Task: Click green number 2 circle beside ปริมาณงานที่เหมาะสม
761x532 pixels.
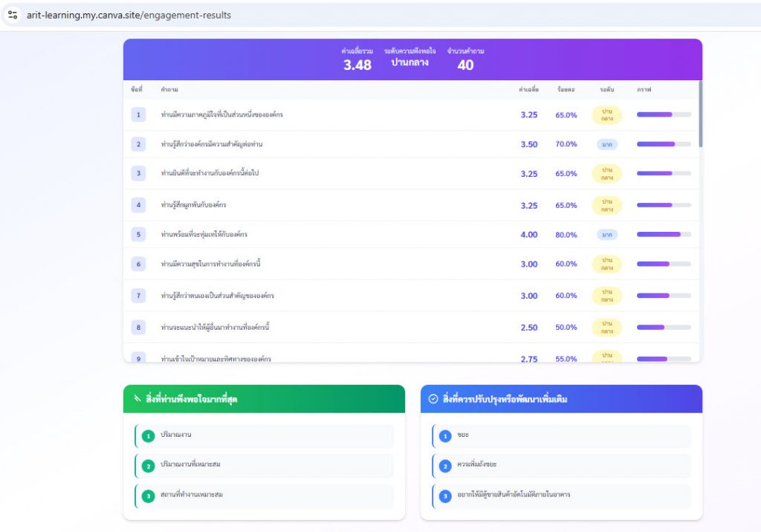Action: (x=148, y=466)
